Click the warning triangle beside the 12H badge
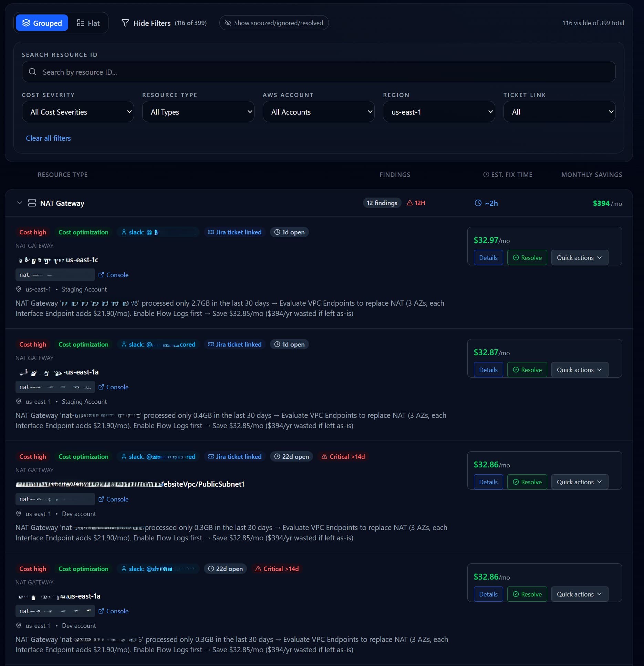The width and height of the screenshot is (644, 666). click(409, 203)
